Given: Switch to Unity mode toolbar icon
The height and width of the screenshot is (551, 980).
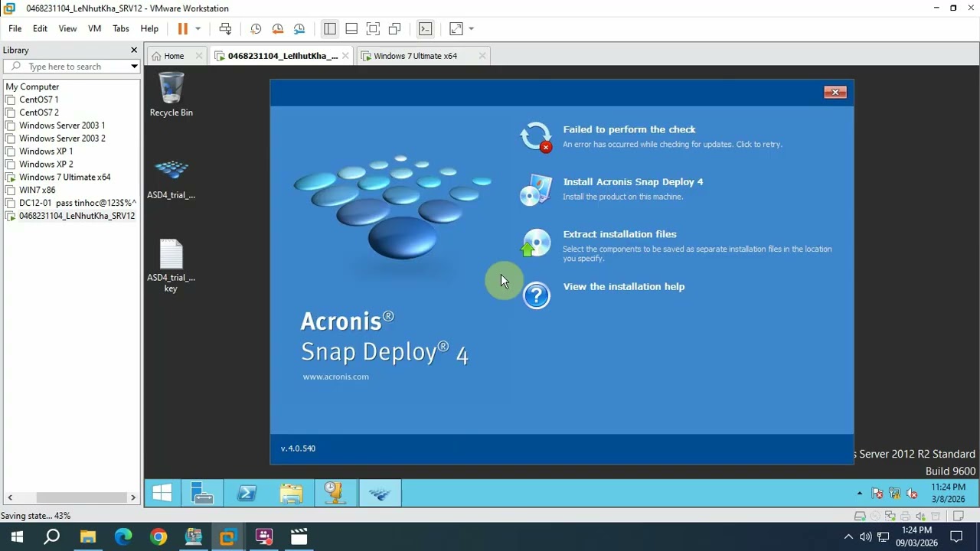Looking at the screenshot, I should pos(394,28).
